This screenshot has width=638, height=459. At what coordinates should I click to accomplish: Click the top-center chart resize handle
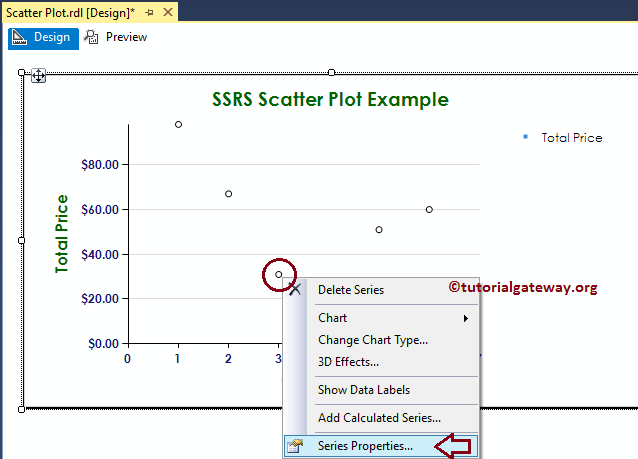332,72
